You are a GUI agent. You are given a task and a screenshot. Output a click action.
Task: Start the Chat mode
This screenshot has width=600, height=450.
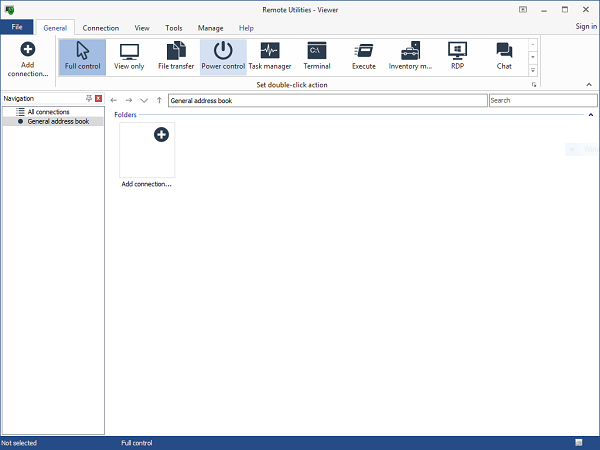(x=504, y=57)
